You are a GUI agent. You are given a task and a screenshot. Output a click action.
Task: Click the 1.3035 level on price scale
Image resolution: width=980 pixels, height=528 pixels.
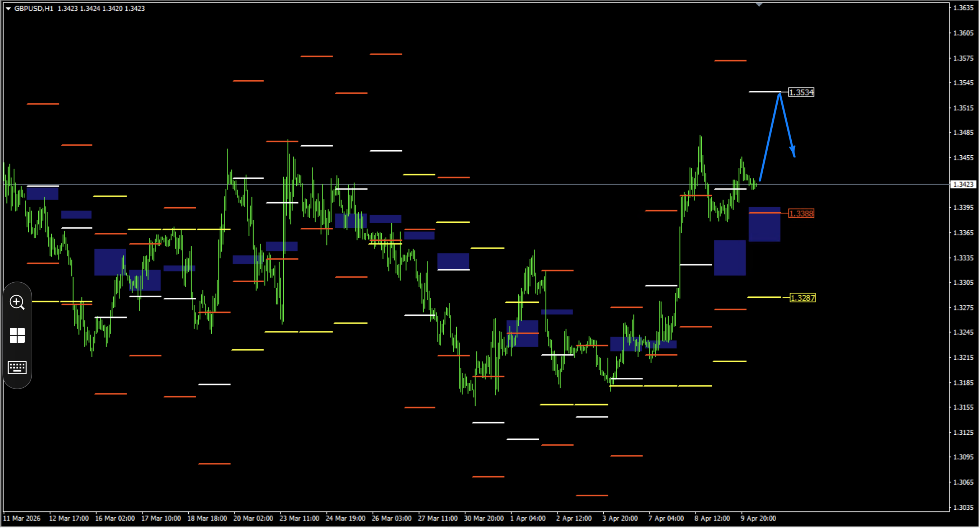(963, 508)
